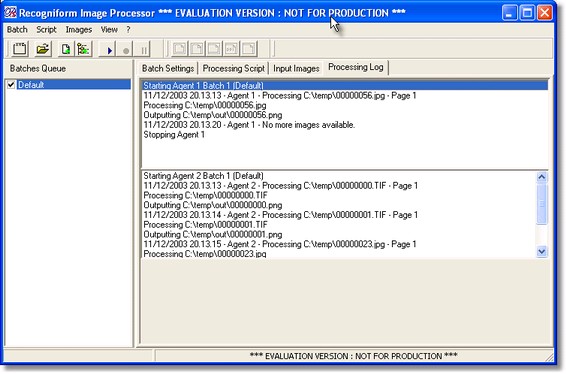Start processing with the blue play button

[x=109, y=50]
